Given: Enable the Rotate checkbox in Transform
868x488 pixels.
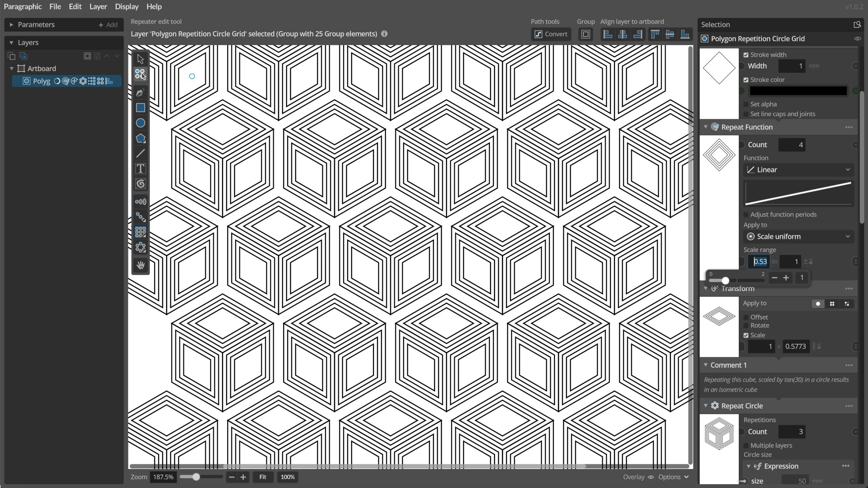Looking at the screenshot, I should coord(746,325).
